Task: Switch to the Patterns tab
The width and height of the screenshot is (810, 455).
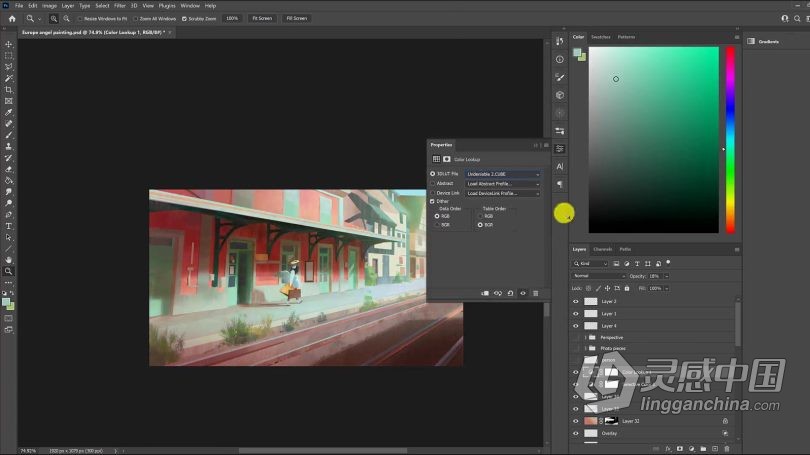Action: coord(627,37)
